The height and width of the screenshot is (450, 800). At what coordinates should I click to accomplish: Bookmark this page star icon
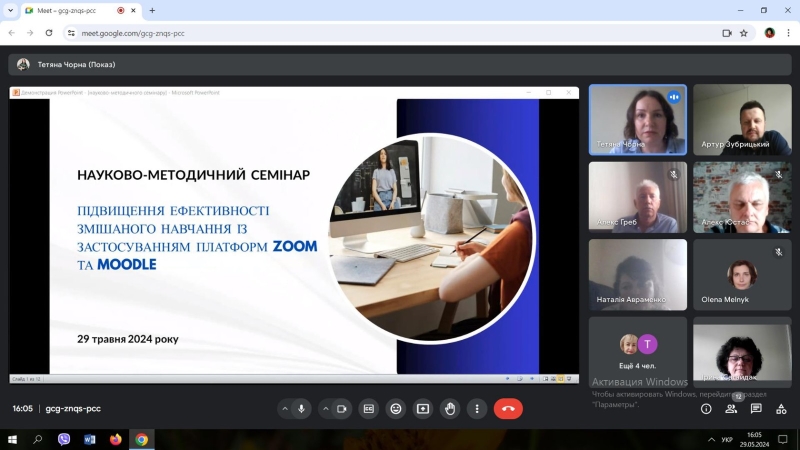click(744, 33)
